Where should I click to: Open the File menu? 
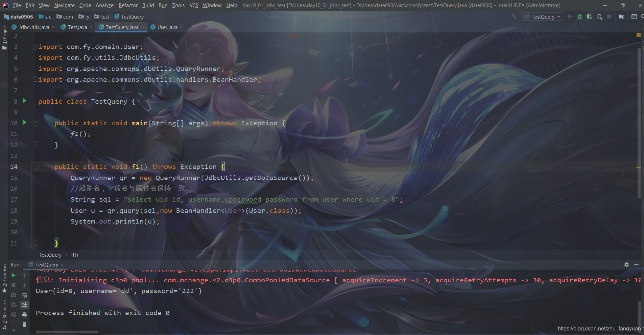click(x=17, y=5)
